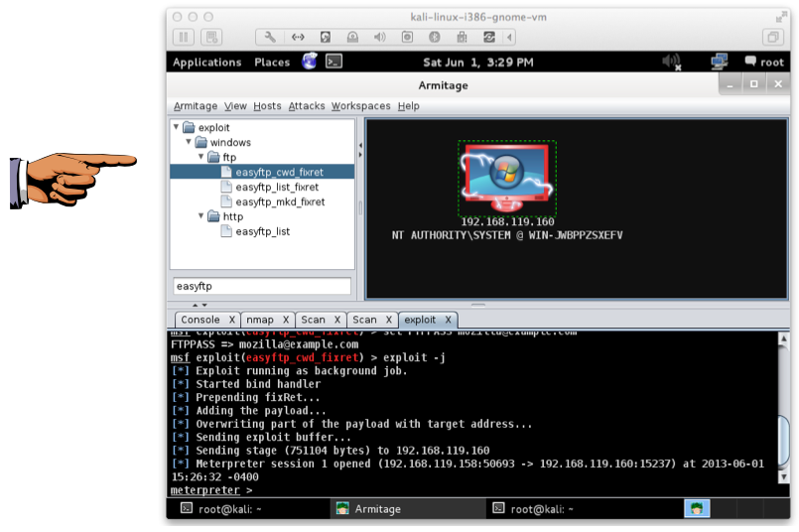Close the nmap tab
Viewport: 799px width, 532px height.
point(286,320)
